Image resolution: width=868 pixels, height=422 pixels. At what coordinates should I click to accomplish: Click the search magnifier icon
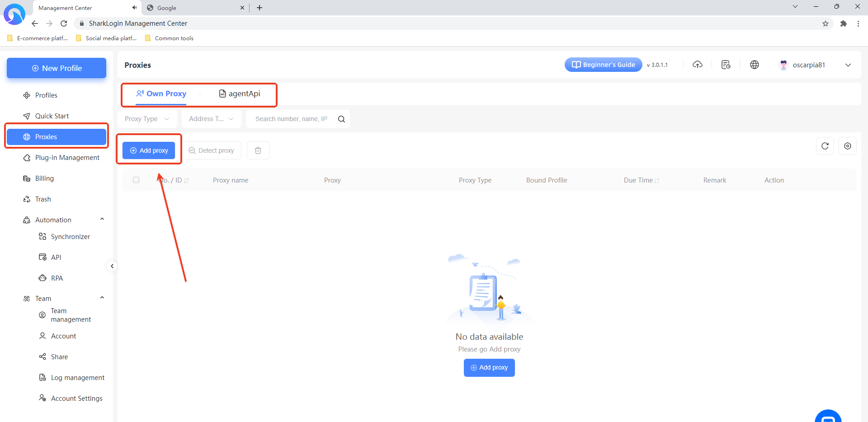click(341, 119)
